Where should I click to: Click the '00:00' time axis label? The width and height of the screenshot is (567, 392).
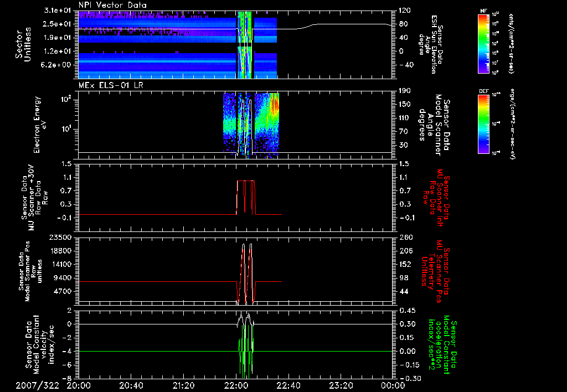[393, 385]
